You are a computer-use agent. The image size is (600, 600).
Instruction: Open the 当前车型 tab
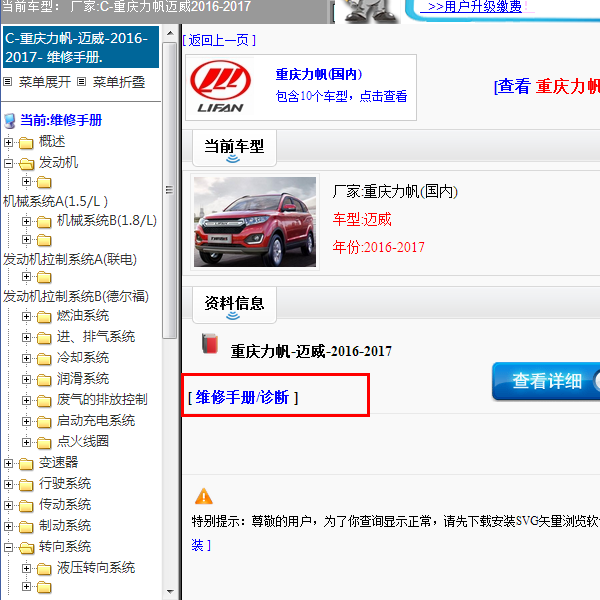pos(234,148)
